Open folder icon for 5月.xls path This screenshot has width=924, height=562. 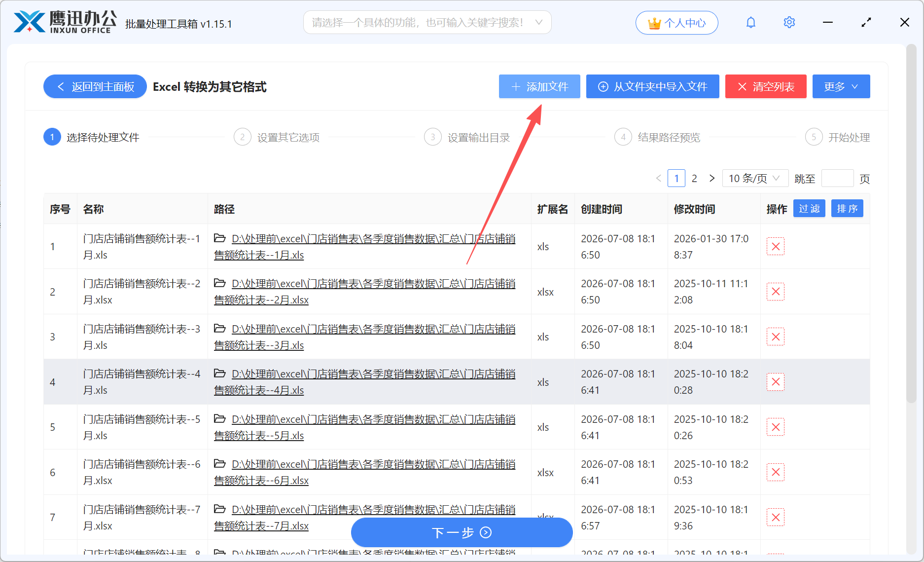point(220,419)
